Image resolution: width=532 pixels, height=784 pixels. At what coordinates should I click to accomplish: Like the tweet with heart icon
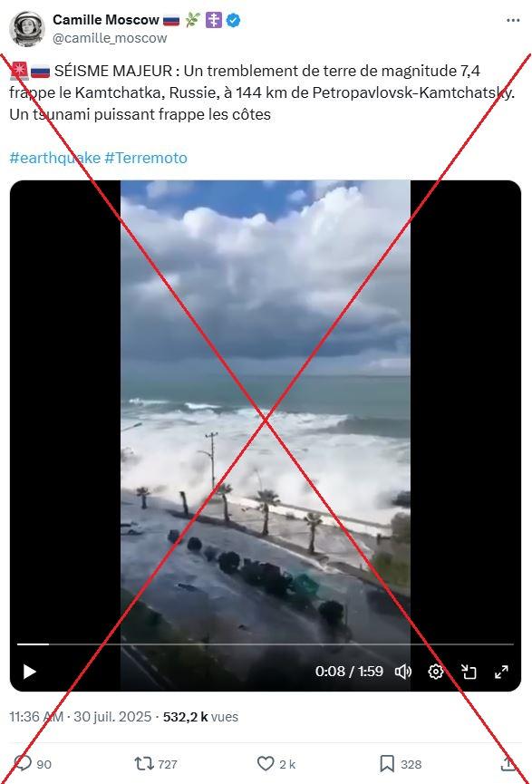click(x=265, y=763)
